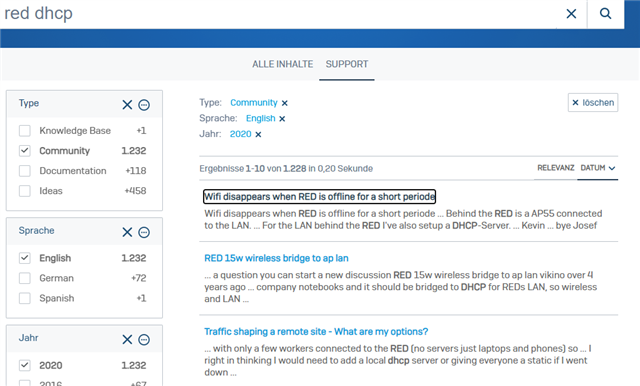640x386 pixels.
Task: Click the '+118' count beside Documentation
Action: click(136, 171)
